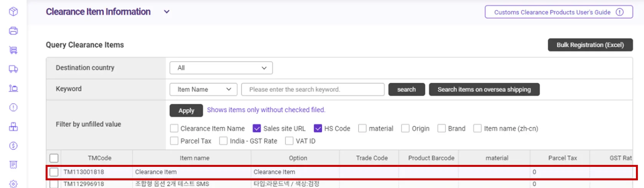Expand the Clearance Item Information title chevron
The image size is (644, 188).
[167, 12]
